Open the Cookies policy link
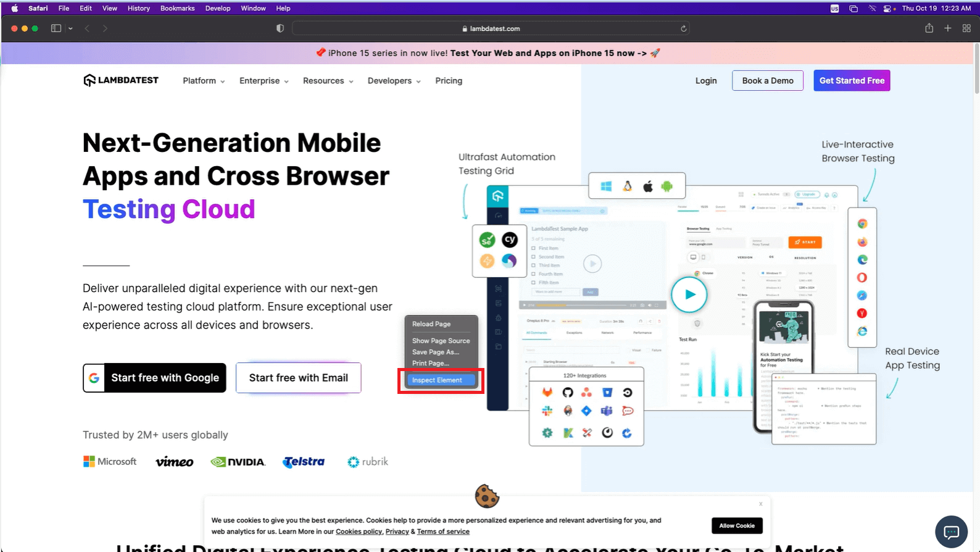The height and width of the screenshot is (552, 980). (359, 532)
